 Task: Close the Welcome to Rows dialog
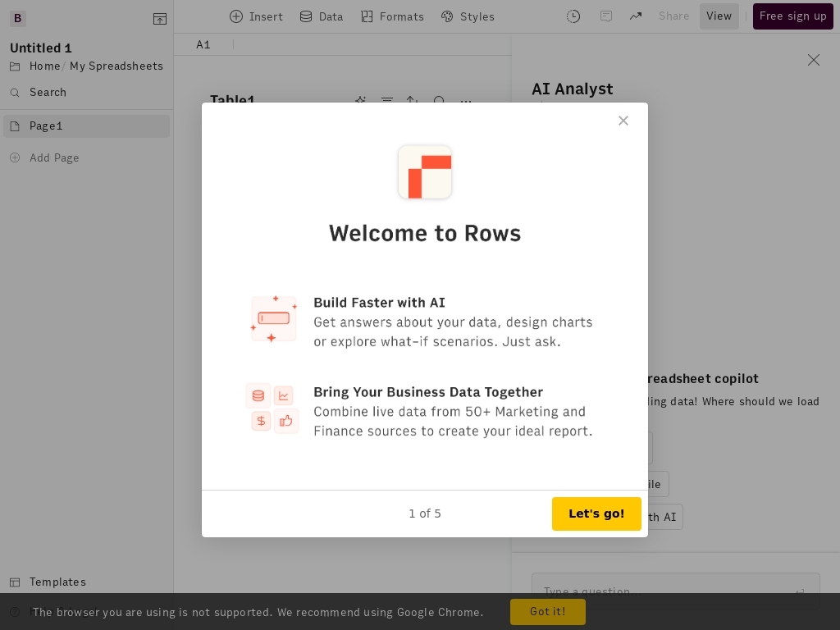[x=623, y=121]
